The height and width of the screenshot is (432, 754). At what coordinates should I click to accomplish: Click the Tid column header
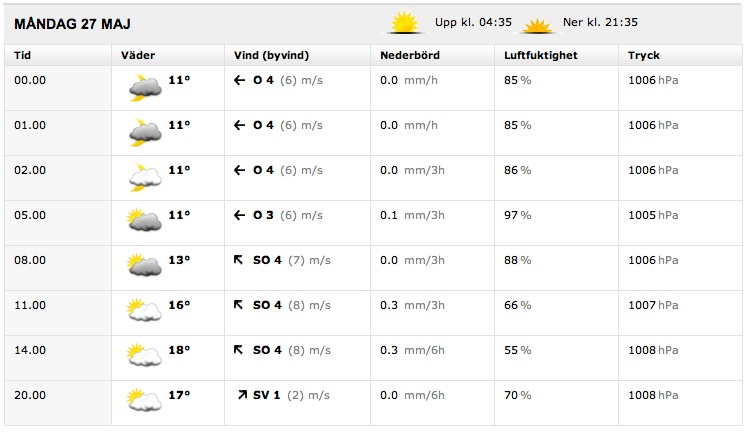23,55
